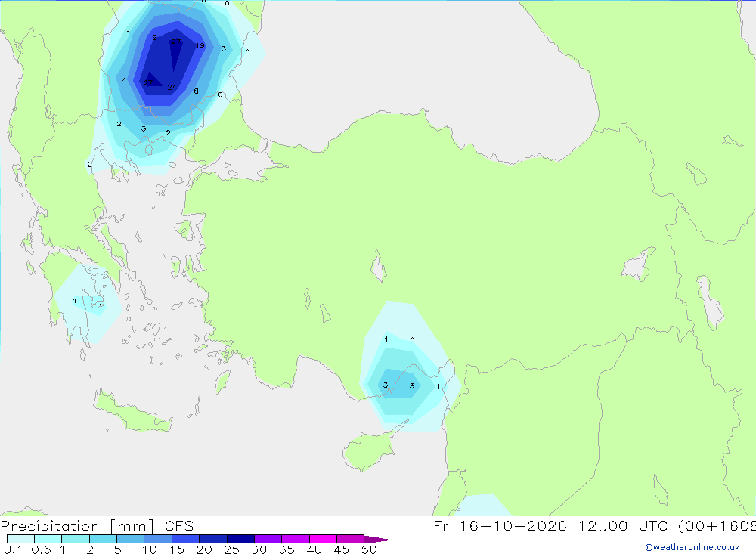Click legend tick label '45'

coord(342,549)
